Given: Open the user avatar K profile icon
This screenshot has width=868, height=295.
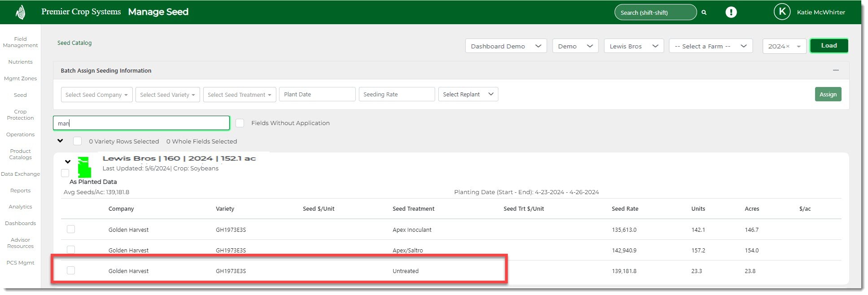Looking at the screenshot, I should coord(782,12).
